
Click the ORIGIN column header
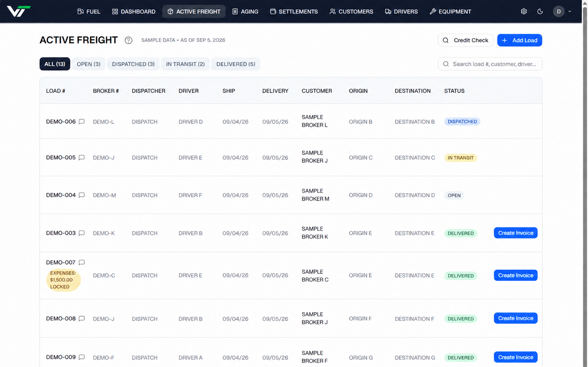tap(358, 91)
